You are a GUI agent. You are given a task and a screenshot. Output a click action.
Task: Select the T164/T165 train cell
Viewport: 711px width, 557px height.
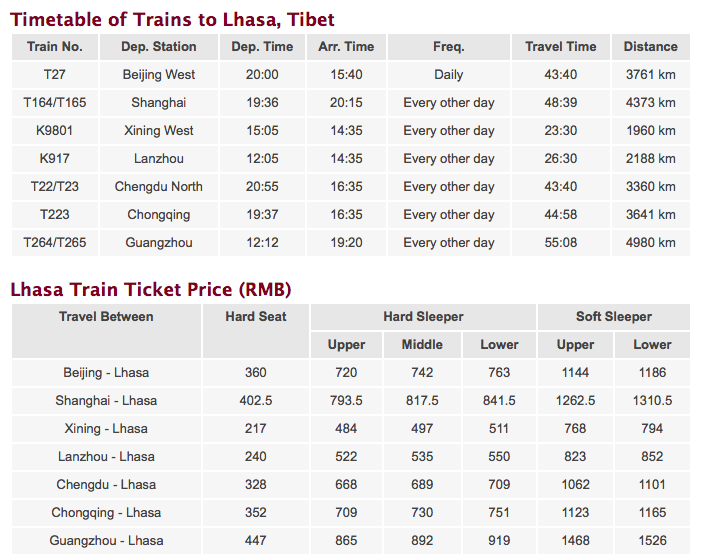click(55, 103)
